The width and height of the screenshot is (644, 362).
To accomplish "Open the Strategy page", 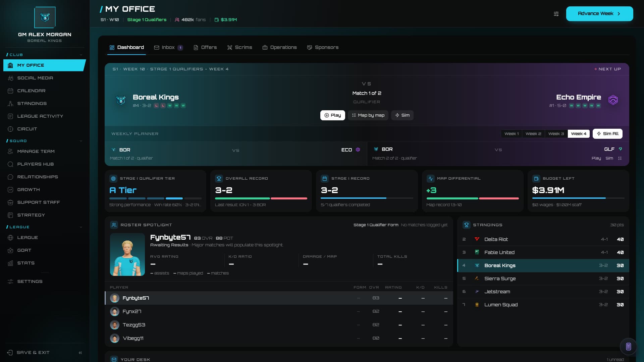I will click(x=45, y=215).
